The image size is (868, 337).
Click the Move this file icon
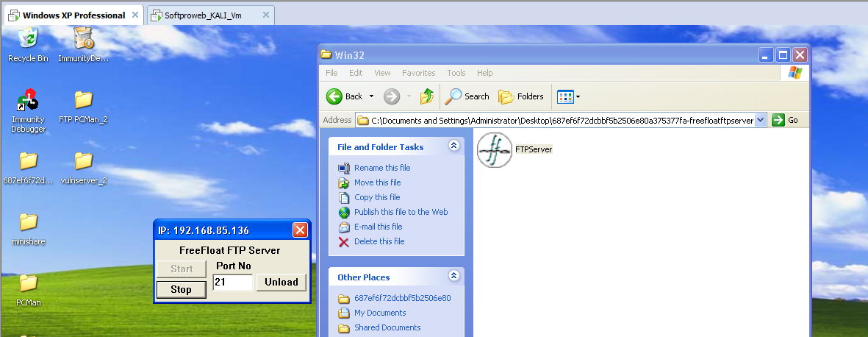coord(344,182)
